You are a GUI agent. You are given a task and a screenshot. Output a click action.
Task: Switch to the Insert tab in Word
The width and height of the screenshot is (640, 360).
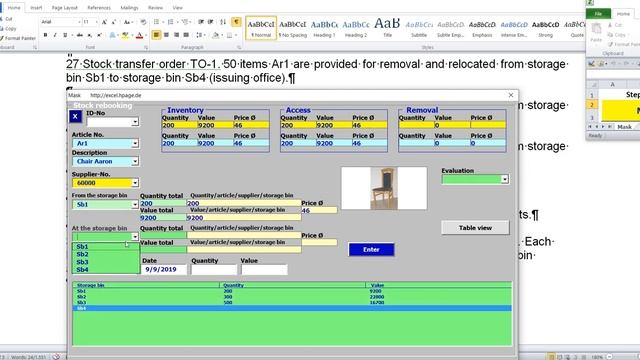36,8
